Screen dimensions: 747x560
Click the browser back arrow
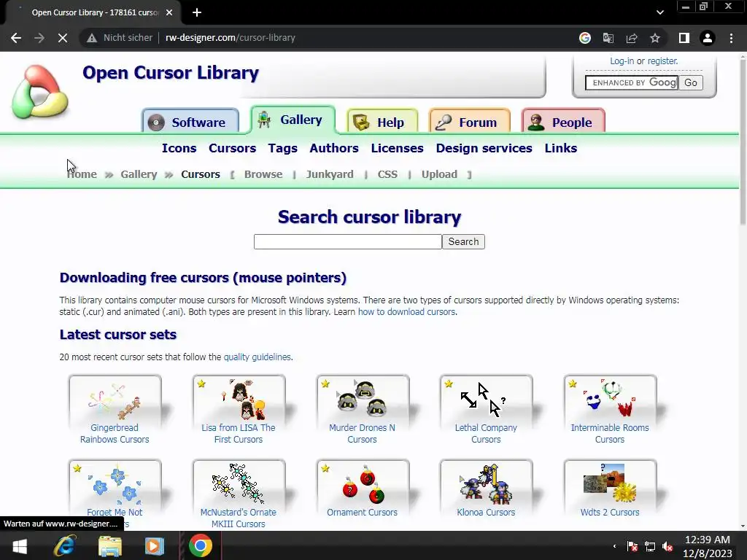coord(16,38)
